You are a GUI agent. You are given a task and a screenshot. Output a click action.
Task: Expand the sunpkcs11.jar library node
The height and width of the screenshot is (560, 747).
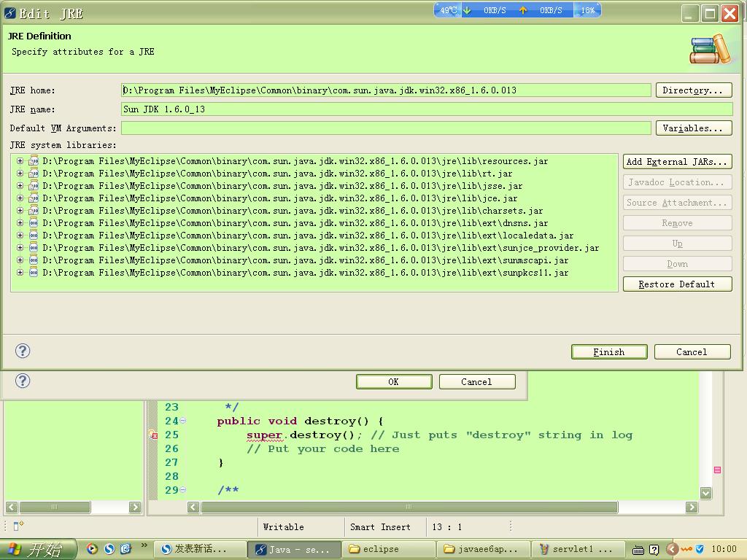(x=20, y=273)
